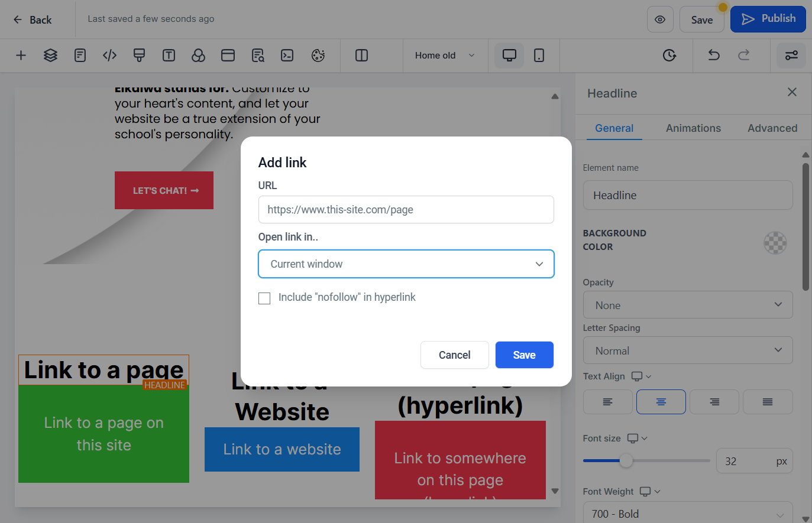Image resolution: width=812 pixels, height=523 pixels.
Task: Select center text alignment
Action: 661,402
